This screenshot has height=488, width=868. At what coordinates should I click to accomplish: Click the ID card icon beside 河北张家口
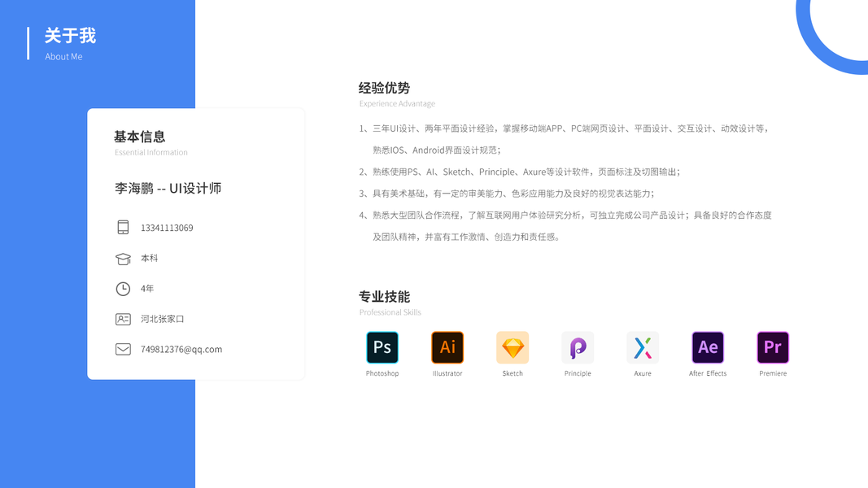pos(123,320)
